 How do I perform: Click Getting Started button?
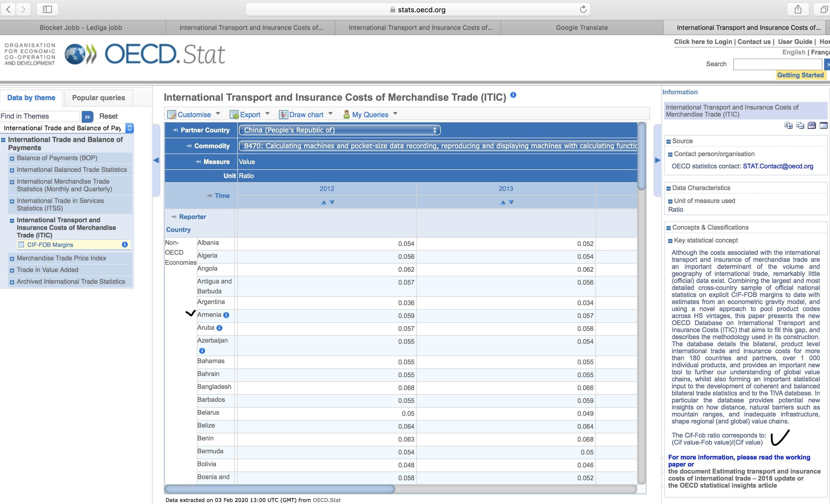[800, 75]
